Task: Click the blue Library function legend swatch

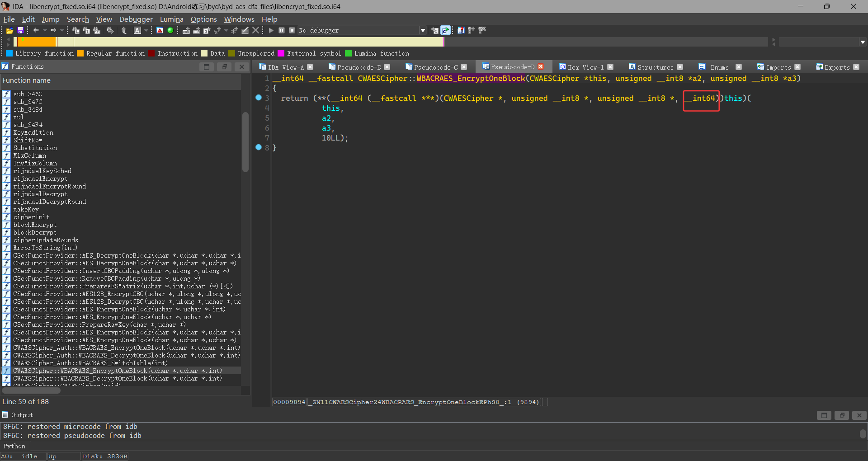Action: (x=9, y=53)
